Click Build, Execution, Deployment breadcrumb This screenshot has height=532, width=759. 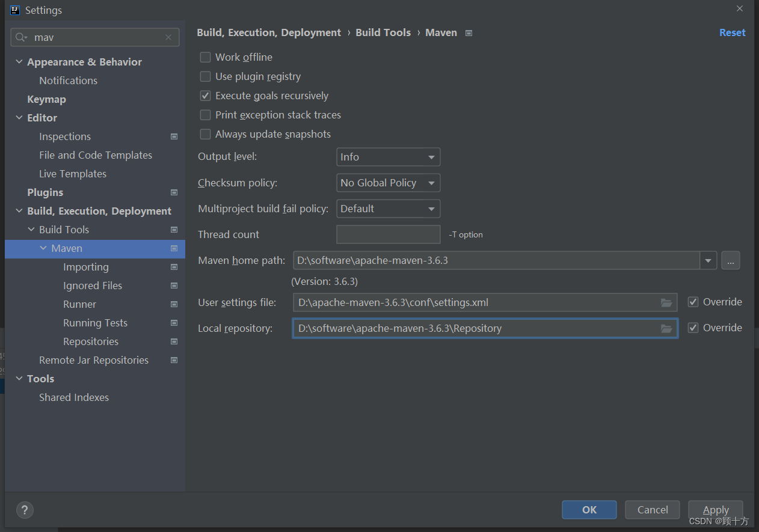tap(269, 32)
